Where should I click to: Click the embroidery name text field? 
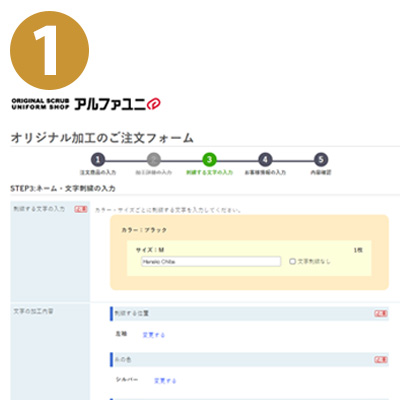pyautogui.click(x=211, y=262)
